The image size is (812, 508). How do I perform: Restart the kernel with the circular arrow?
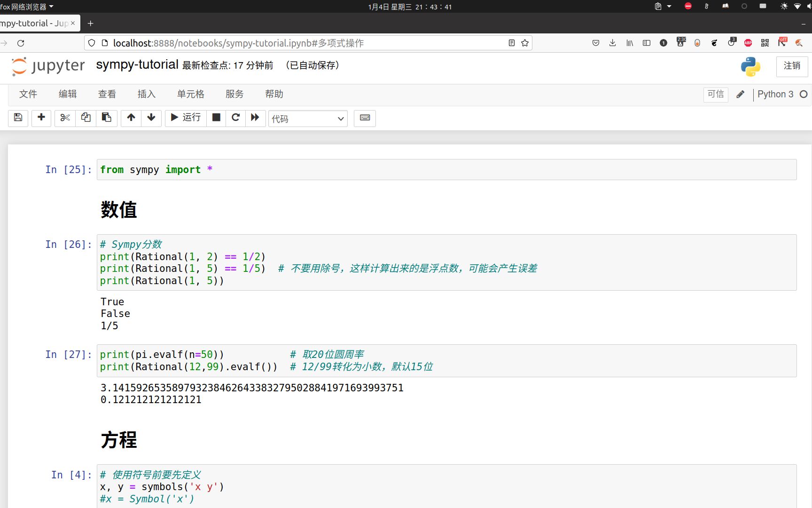[x=236, y=118]
